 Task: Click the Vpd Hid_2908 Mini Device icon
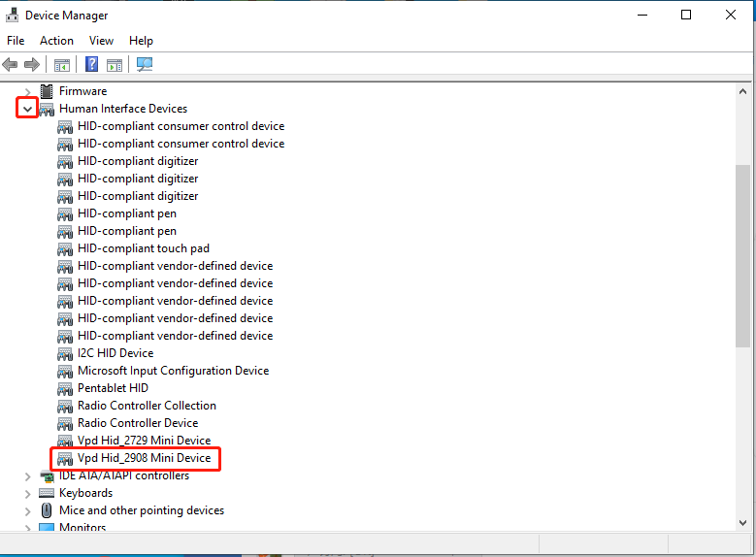tap(65, 459)
